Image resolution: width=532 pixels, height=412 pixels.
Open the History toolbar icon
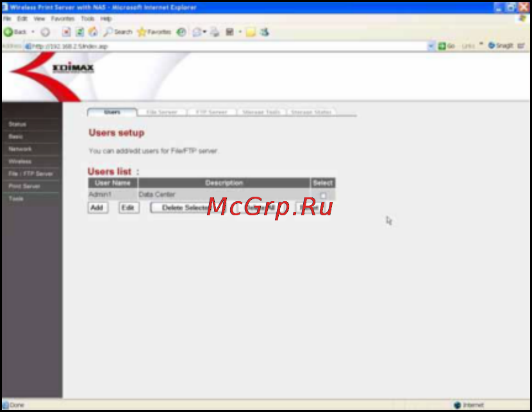[x=181, y=32]
